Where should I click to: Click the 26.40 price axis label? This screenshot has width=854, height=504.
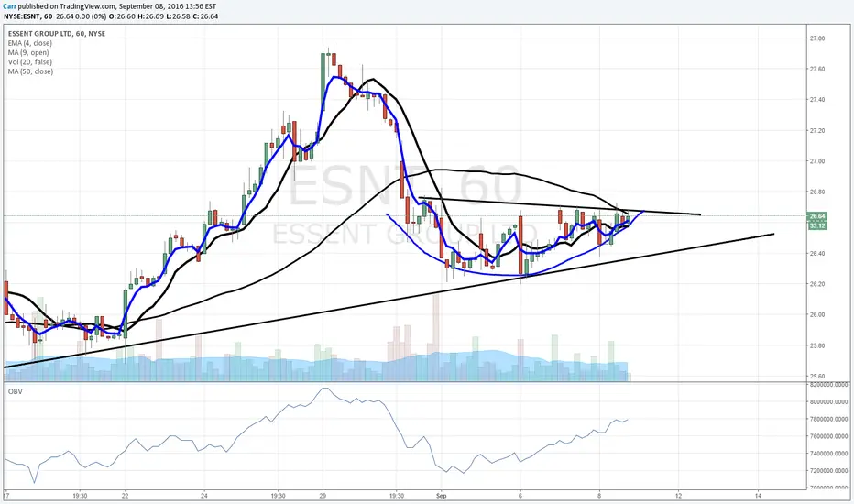817,253
